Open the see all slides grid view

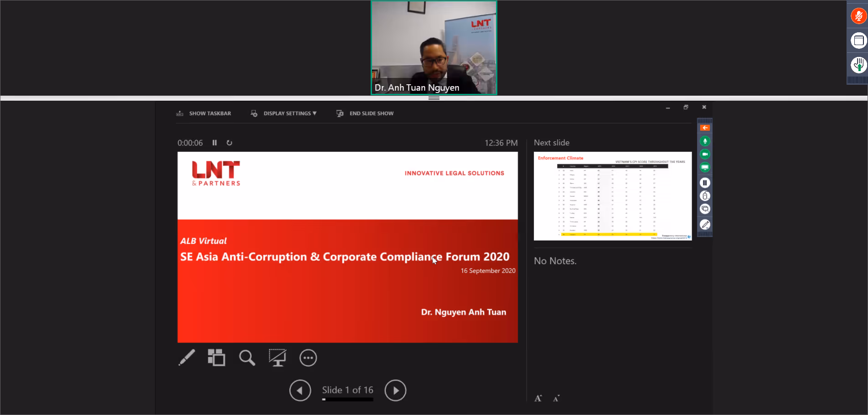(217, 358)
